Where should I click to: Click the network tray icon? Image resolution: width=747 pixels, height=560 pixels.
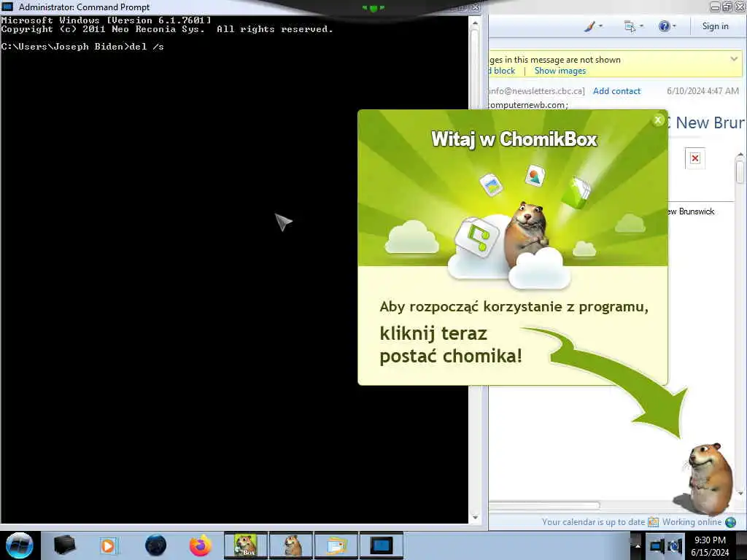tap(657, 546)
